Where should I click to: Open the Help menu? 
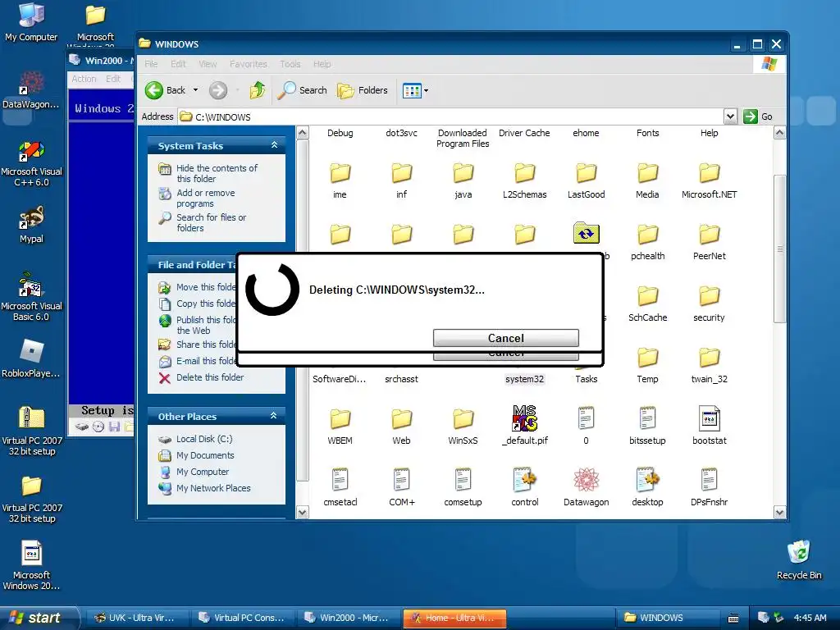(x=322, y=64)
